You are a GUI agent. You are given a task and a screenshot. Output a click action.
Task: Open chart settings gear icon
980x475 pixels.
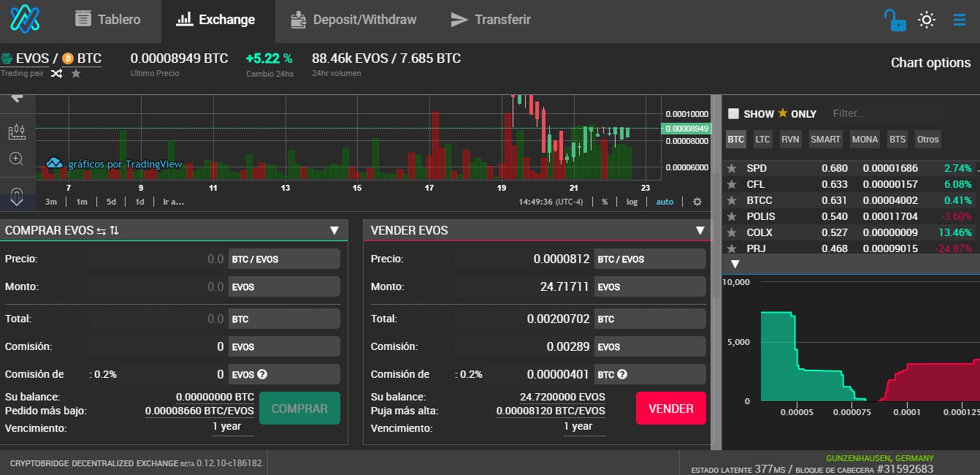(697, 202)
